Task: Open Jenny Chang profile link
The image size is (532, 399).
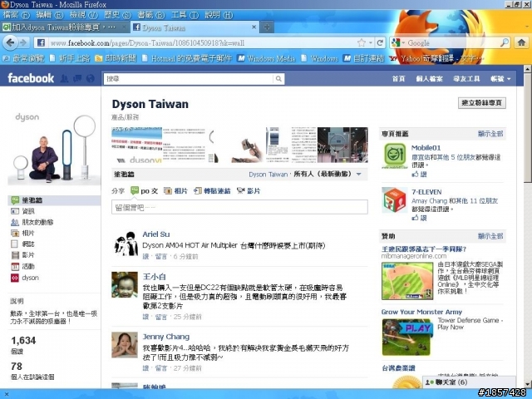Action: pyautogui.click(x=166, y=337)
